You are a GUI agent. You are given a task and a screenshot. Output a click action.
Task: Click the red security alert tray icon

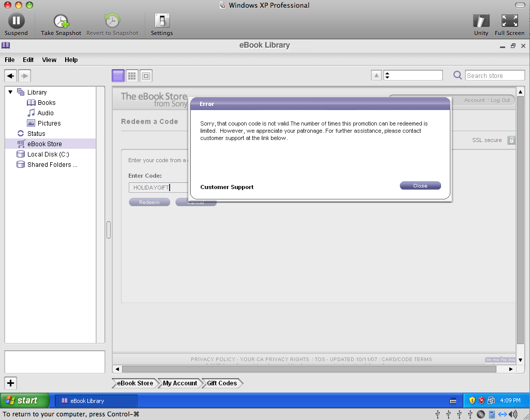(481, 400)
